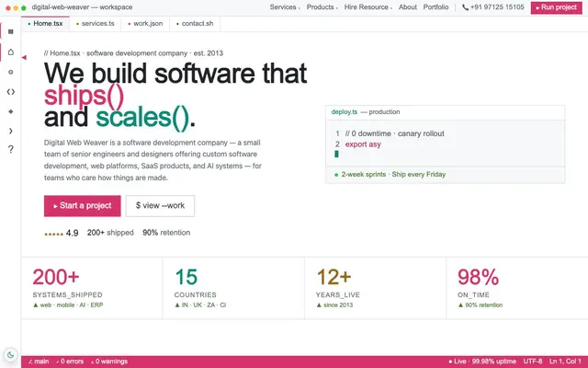588x368 pixels.
Task: Switch to the Home.tsx tab
Action: 45,23
